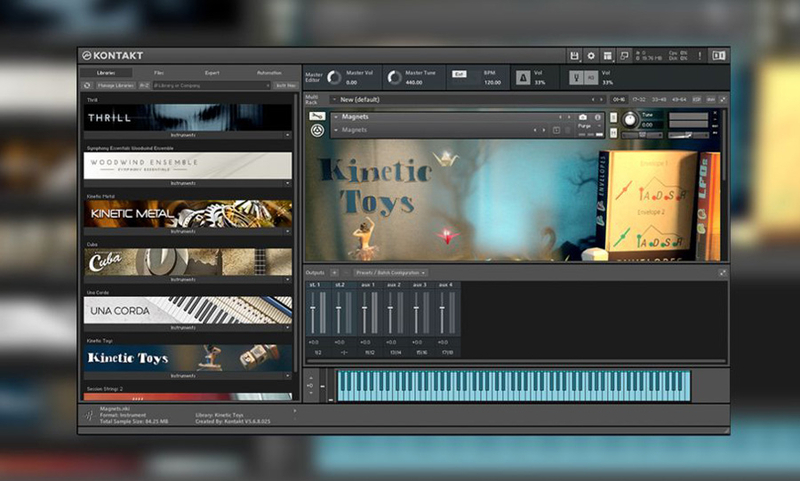The image size is (800, 481).
Task: Open the New (default) multi dropdown
Action: pyautogui.click(x=334, y=99)
